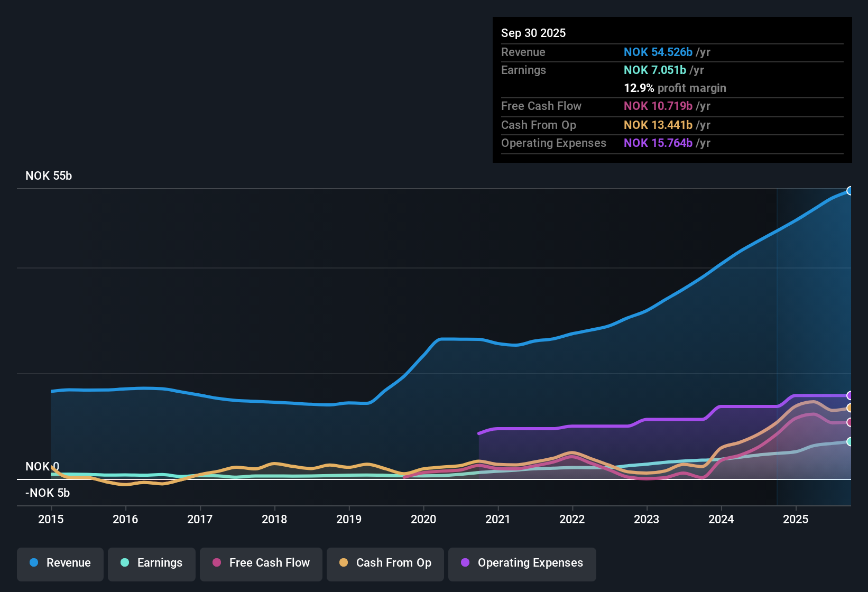Click the Operating Expenses tooltip label

coord(554,143)
